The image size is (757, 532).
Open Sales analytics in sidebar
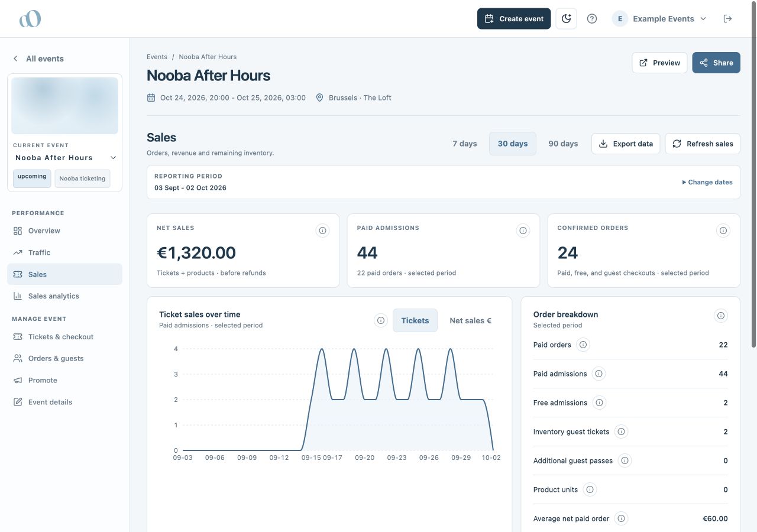[x=64, y=296]
